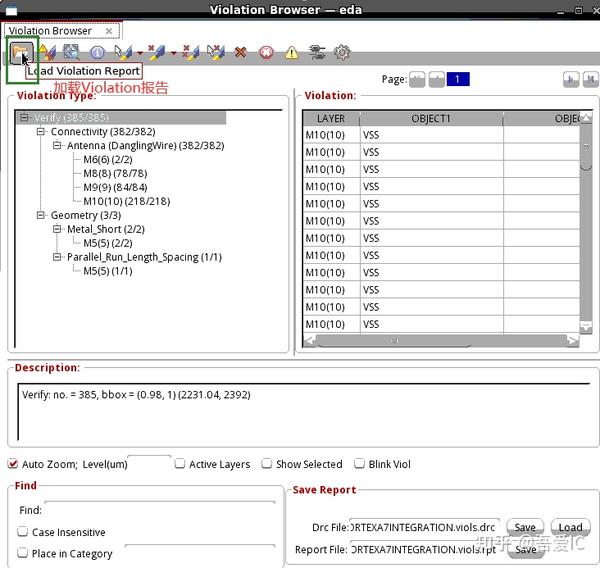
Task: Open settings with the gear icon
Action: pos(342,52)
